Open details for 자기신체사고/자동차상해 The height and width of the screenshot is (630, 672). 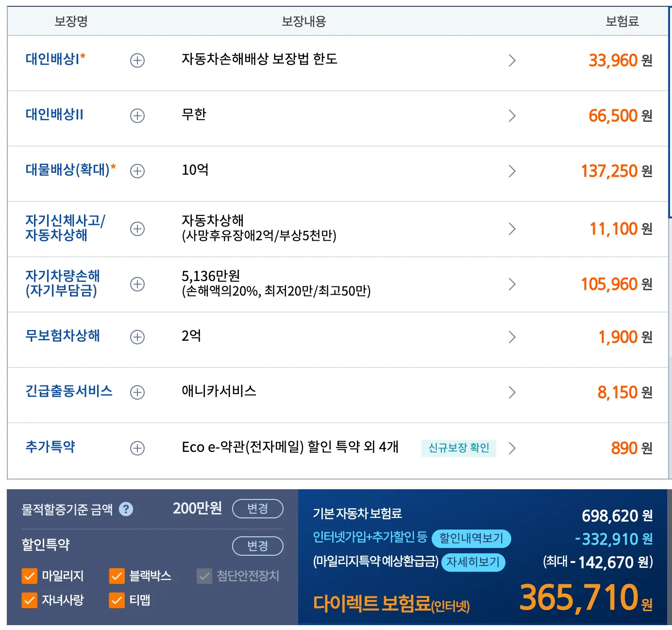point(136,229)
